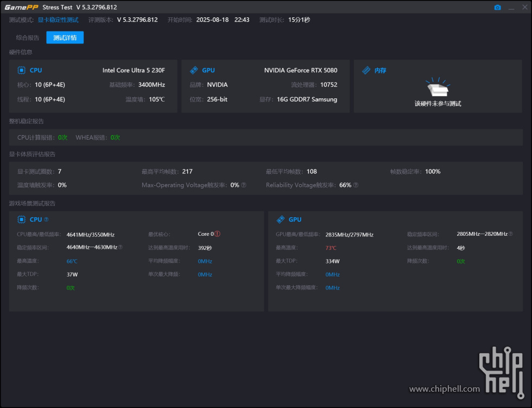Click the 392秒 time-to-max-temperature value
532x408 pixels.
(205, 248)
